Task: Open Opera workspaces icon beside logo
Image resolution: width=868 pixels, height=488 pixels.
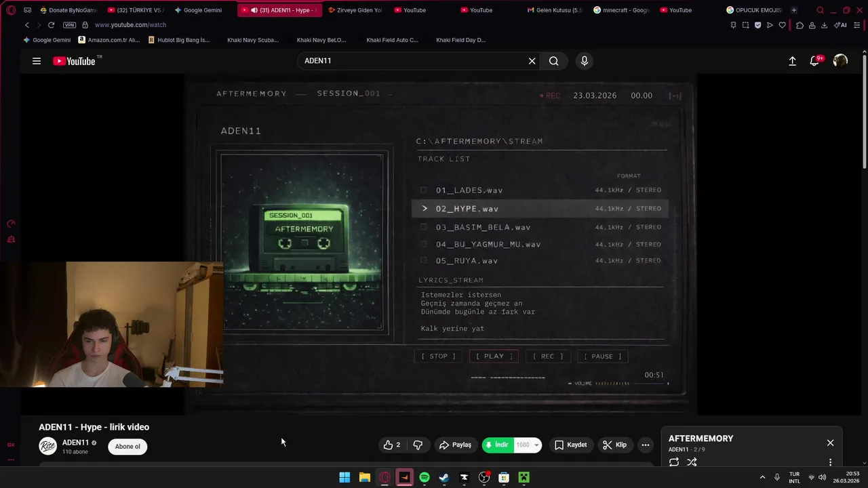Action: (27, 10)
